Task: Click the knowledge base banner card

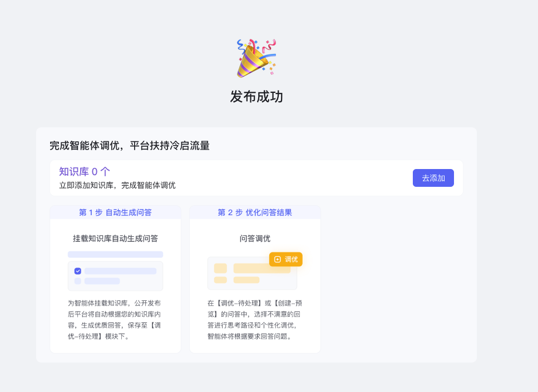Action: click(256, 178)
